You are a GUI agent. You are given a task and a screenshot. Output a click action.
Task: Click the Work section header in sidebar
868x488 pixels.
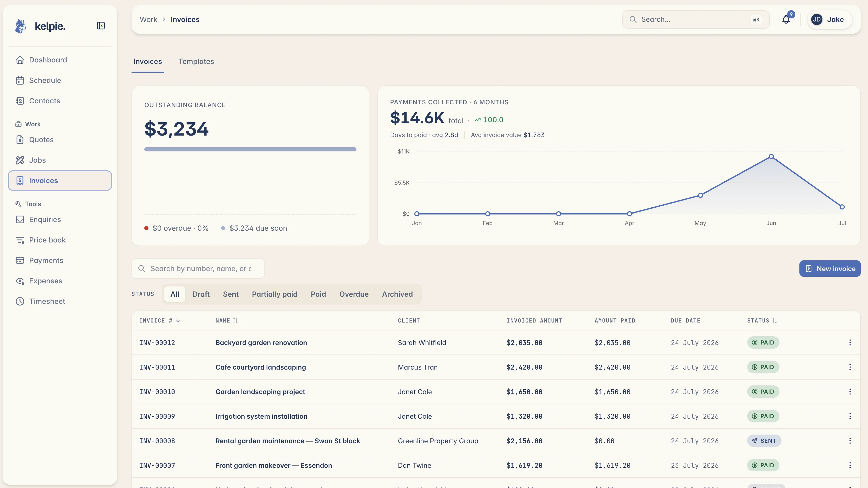[28, 124]
